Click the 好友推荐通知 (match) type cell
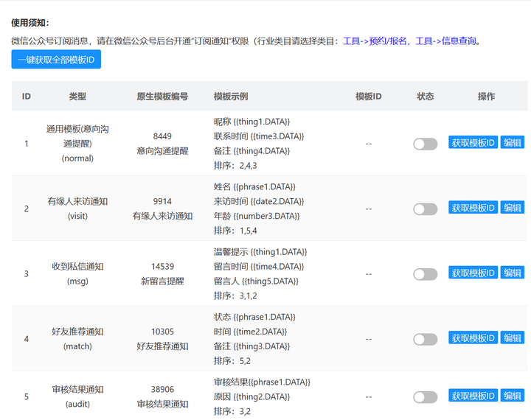The height and width of the screenshot is (420, 531). (x=77, y=339)
